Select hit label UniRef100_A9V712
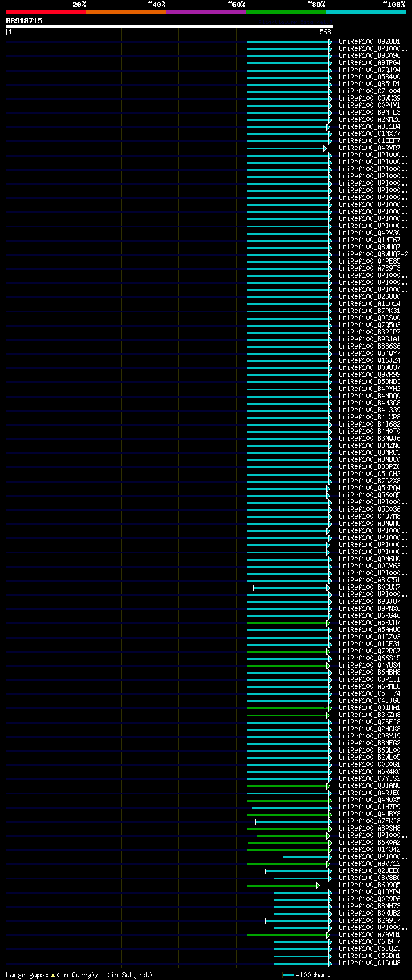Viewport: 412px width, 980px height. [371, 864]
